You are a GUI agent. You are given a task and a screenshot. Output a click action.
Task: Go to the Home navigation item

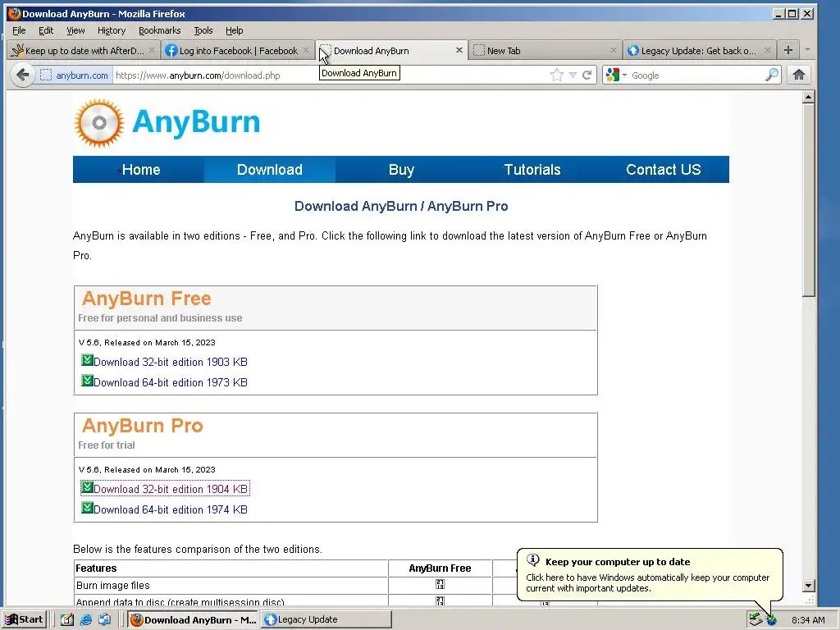click(139, 169)
